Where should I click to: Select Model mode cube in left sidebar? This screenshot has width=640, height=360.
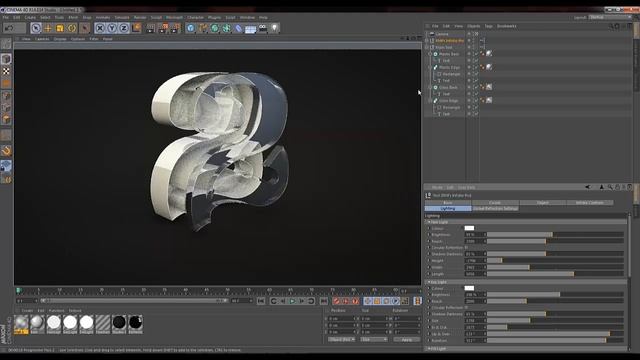click(x=6, y=59)
